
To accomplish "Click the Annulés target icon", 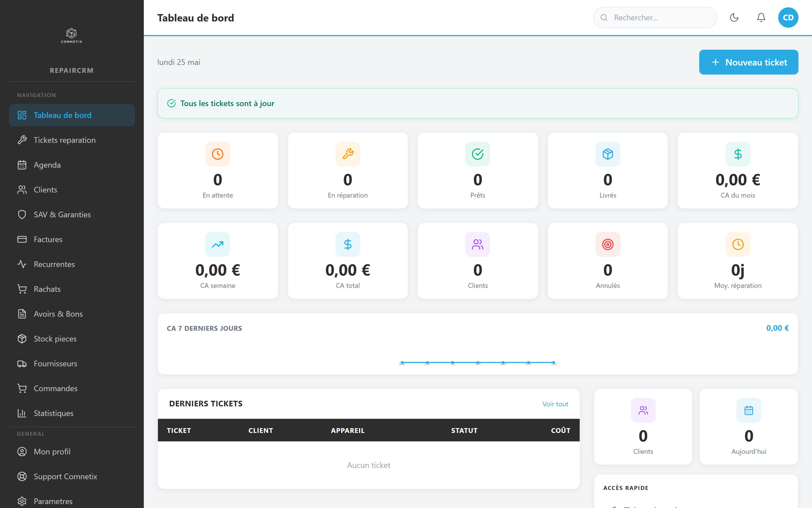I will (x=608, y=245).
